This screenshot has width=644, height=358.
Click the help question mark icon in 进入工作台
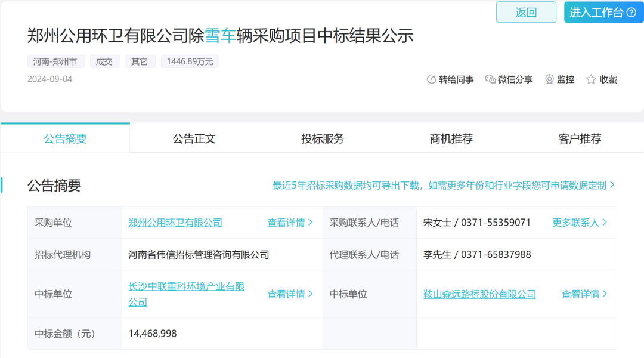[x=631, y=13]
